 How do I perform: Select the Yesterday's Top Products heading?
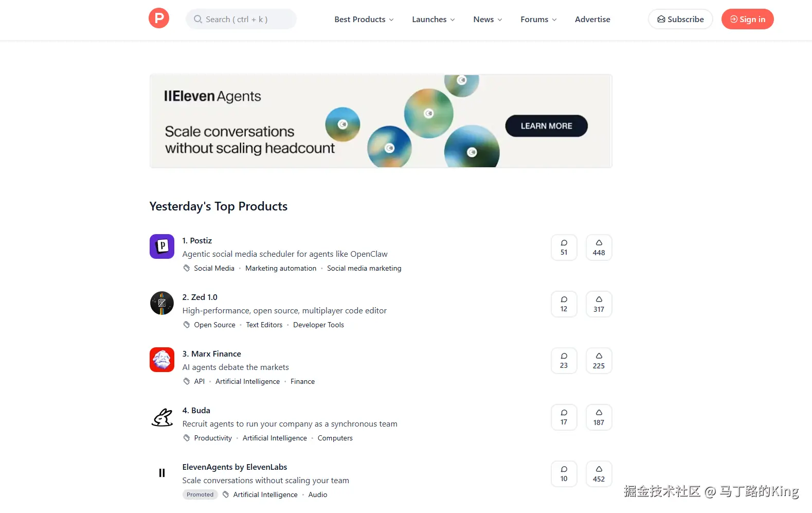tap(219, 206)
